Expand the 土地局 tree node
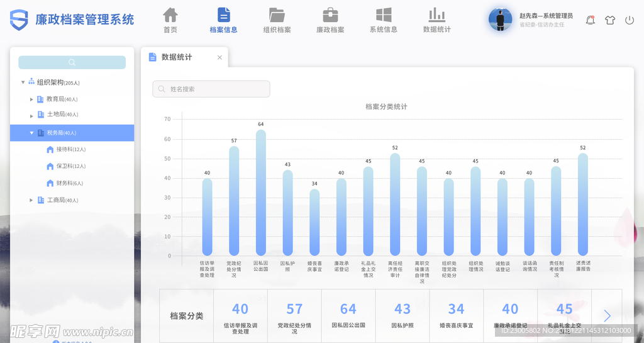The height and width of the screenshot is (343, 644). pos(31,116)
